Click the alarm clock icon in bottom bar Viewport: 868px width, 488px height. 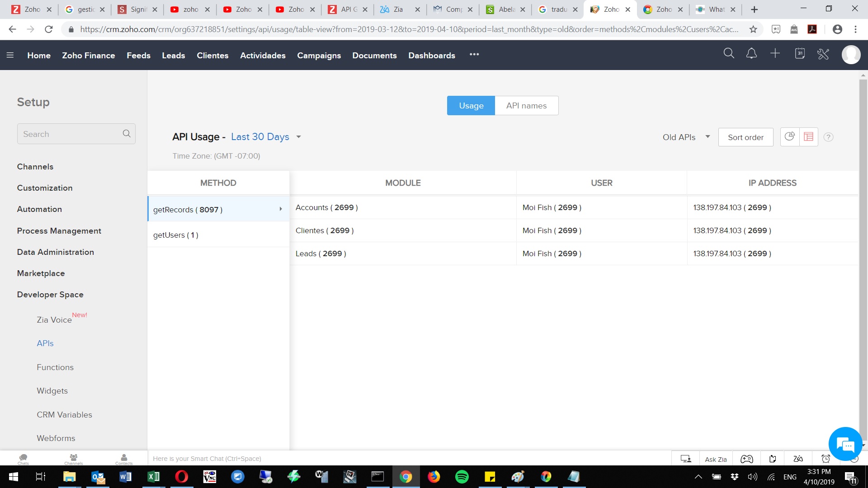point(826,459)
